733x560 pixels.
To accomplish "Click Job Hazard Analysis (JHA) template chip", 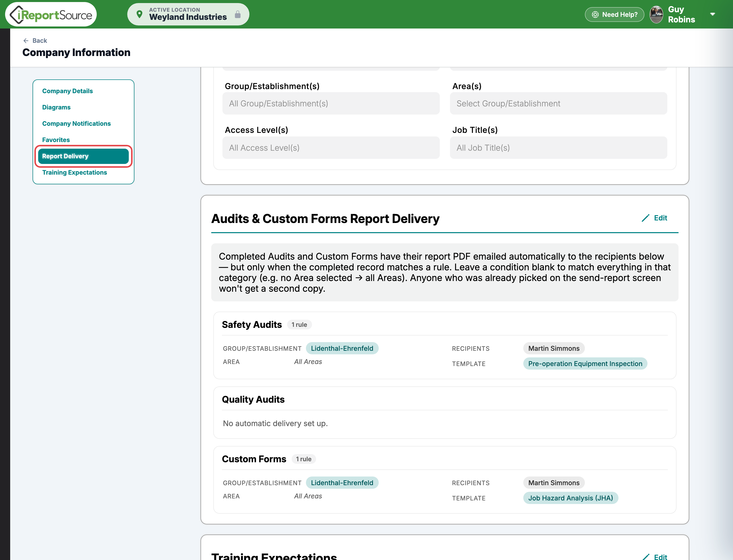I will [571, 498].
